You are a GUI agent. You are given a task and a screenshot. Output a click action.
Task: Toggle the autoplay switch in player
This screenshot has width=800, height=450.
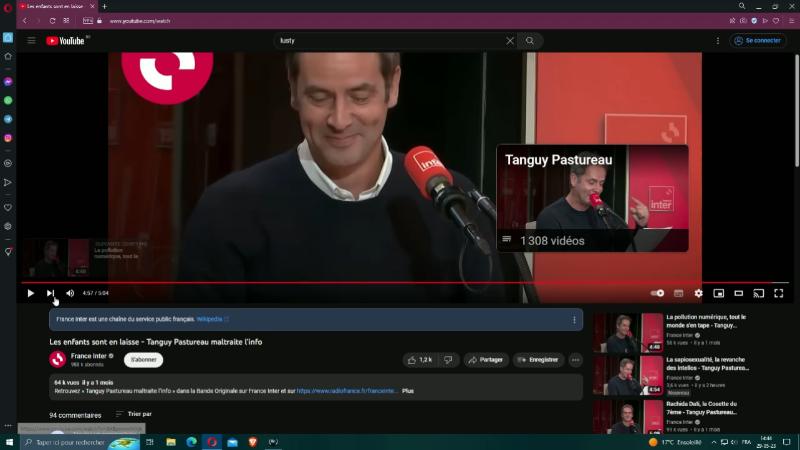click(658, 293)
